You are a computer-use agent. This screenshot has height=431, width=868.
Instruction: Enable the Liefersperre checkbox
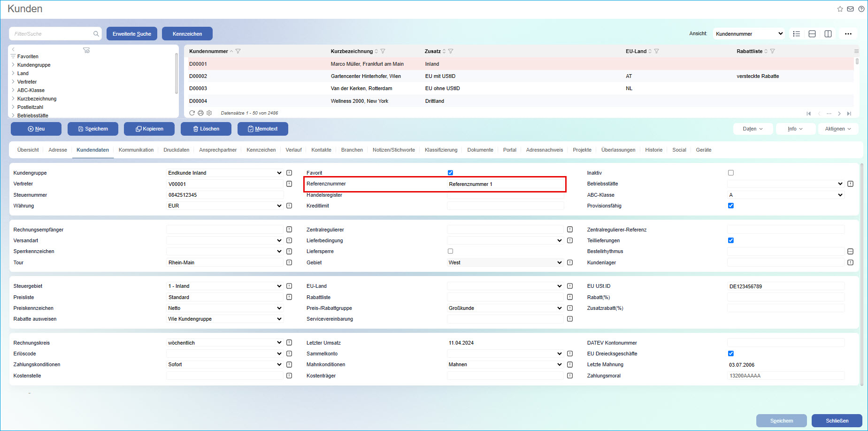click(450, 251)
